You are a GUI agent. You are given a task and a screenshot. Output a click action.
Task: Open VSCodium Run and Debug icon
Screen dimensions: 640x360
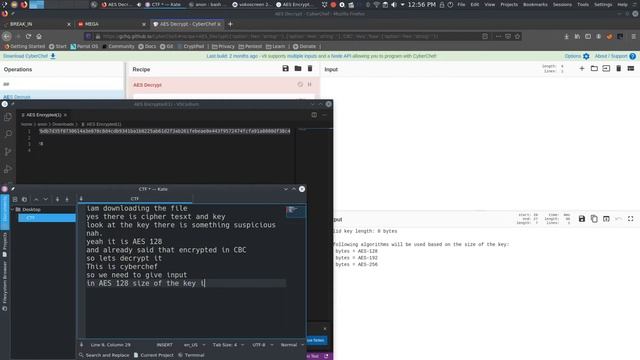point(8,169)
